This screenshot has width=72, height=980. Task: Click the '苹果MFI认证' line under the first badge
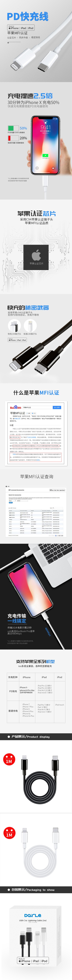pos(17,33)
